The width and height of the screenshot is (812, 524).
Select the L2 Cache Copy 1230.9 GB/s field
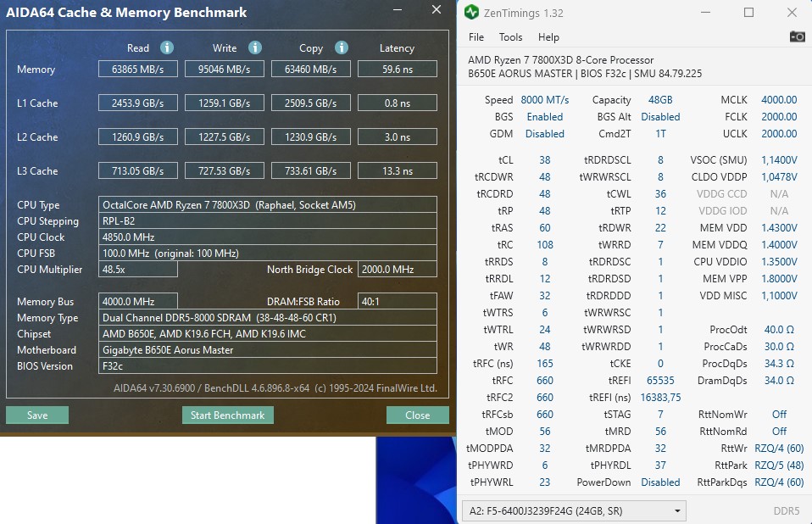pos(311,137)
